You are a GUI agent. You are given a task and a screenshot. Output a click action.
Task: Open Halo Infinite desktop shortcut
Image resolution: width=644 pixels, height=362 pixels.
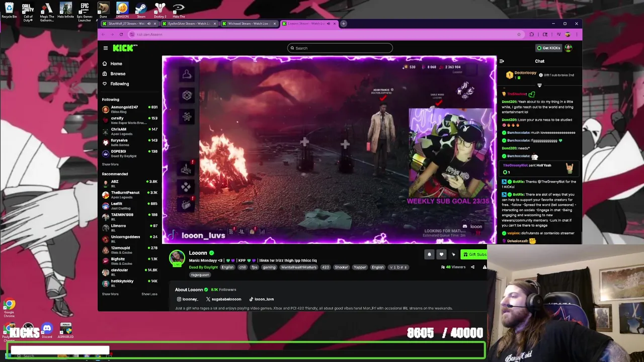pyautogui.click(x=65, y=11)
